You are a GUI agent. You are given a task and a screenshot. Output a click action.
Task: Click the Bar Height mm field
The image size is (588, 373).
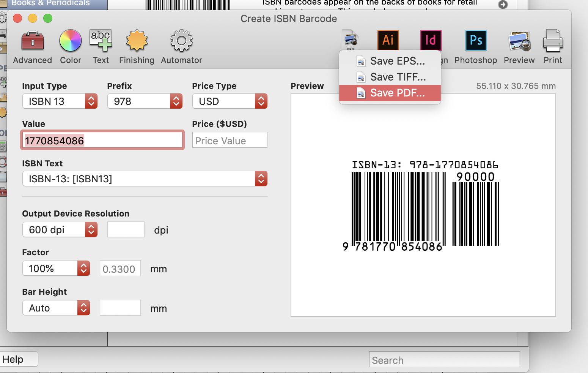pos(120,308)
